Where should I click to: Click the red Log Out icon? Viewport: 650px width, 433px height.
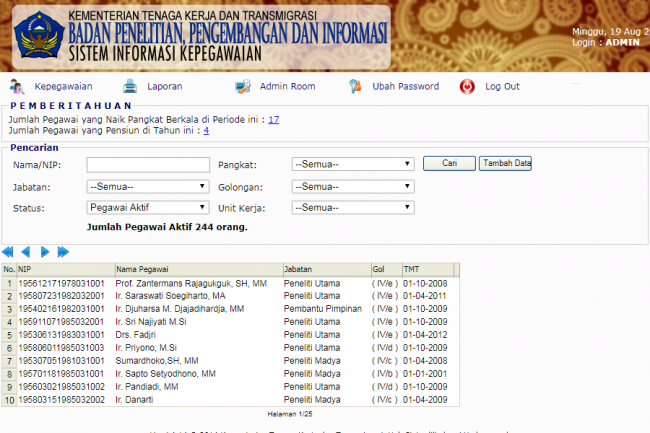[x=467, y=86]
